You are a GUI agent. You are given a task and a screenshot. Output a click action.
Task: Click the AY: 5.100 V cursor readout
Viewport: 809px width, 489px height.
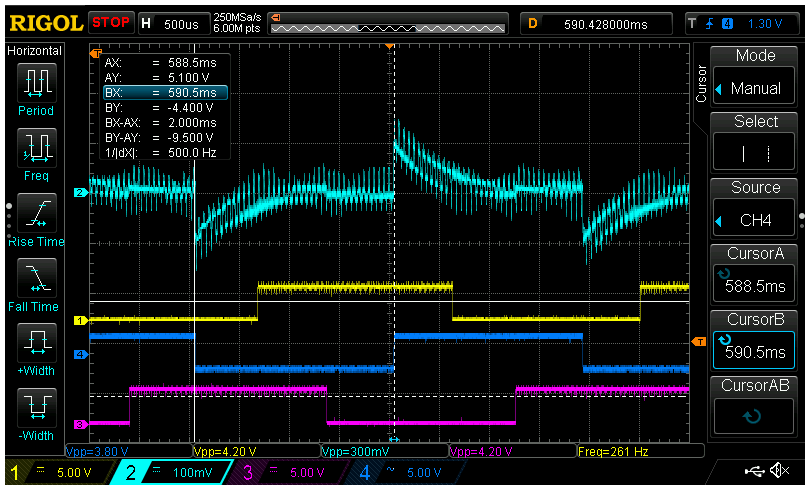pyautogui.click(x=157, y=78)
